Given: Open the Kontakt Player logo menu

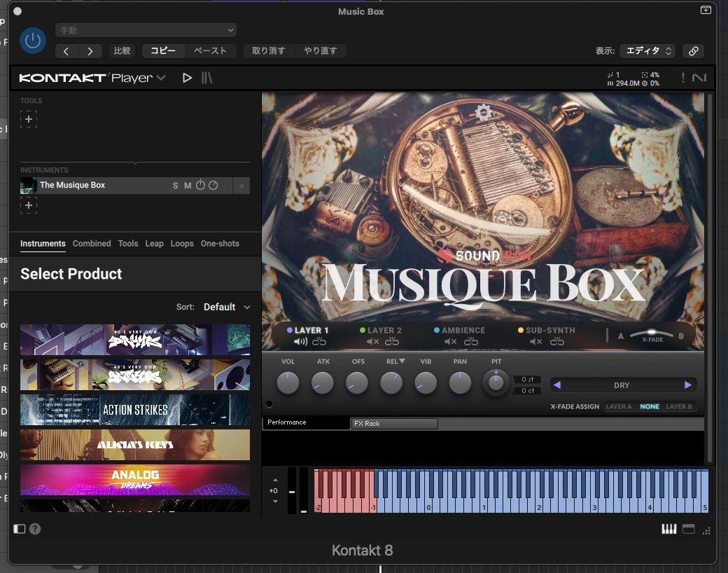Looking at the screenshot, I should click(x=92, y=78).
